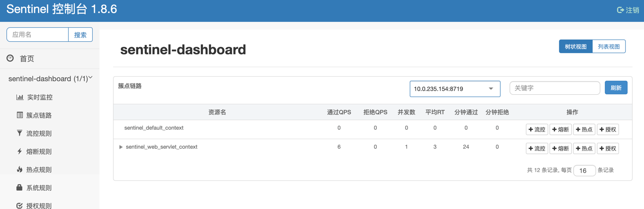Click the 操作 column header
This screenshot has height=209, width=644.
(572, 112)
